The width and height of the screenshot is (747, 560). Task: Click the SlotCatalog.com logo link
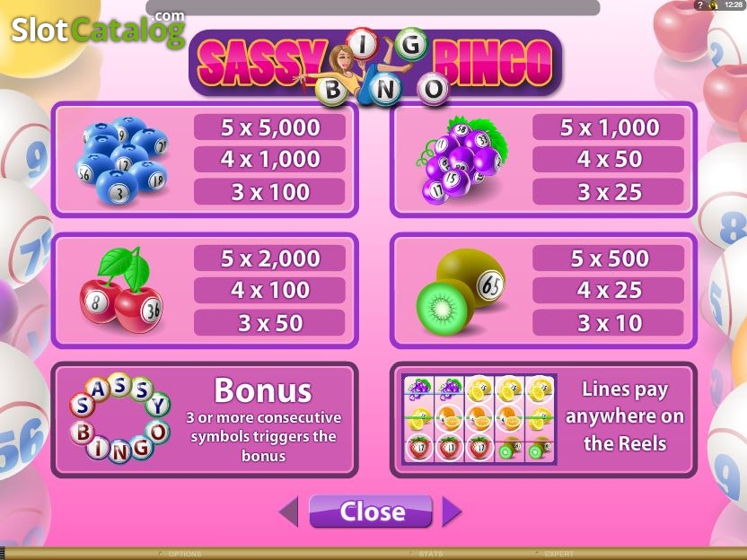tap(98, 30)
